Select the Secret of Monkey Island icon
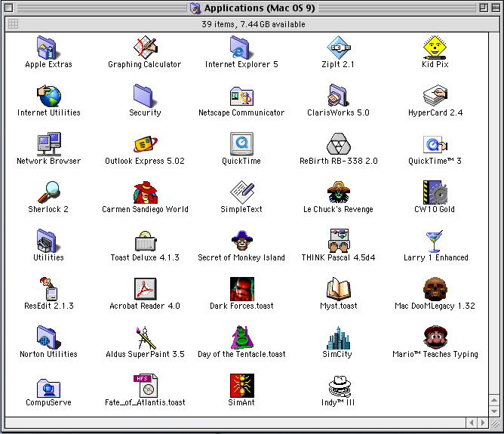 [x=241, y=240]
